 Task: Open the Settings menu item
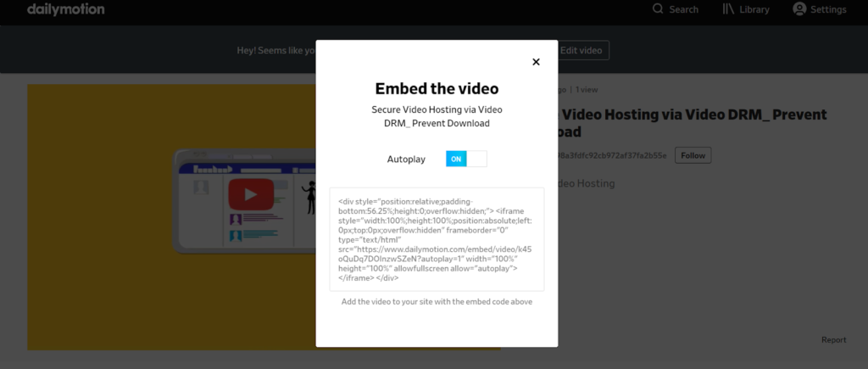tap(820, 9)
